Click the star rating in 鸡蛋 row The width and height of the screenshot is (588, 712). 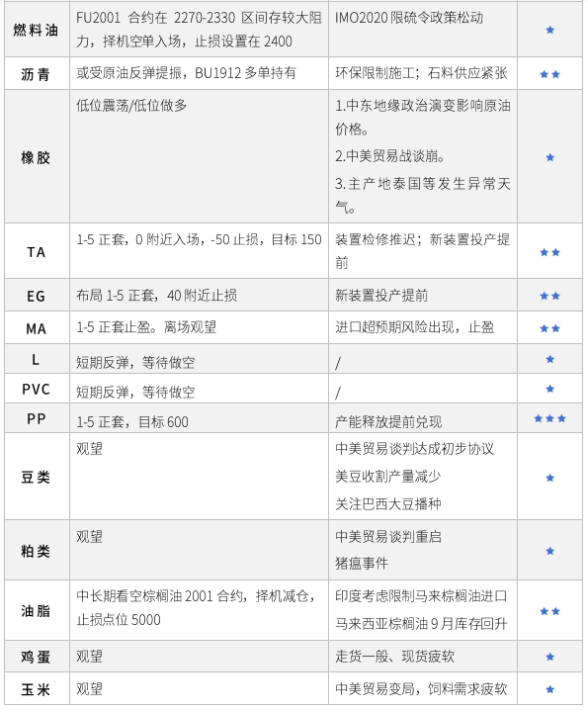[x=549, y=657]
